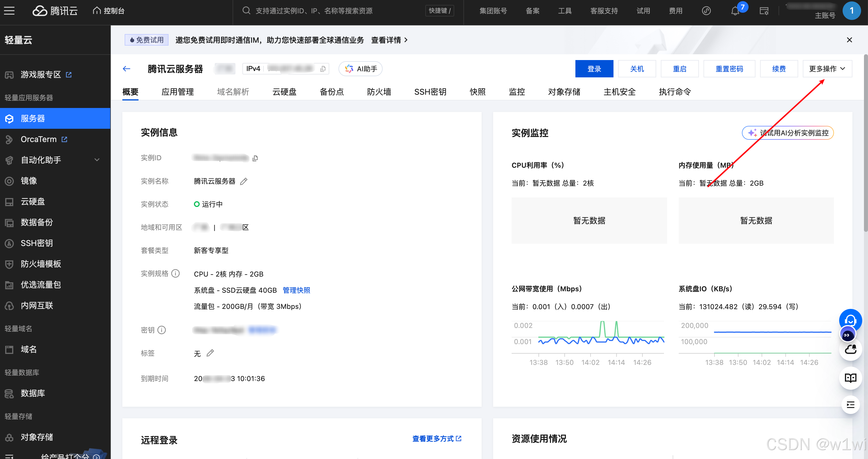Switch to the 监控 tab
This screenshot has width=868, height=459.
pos(517,92)
